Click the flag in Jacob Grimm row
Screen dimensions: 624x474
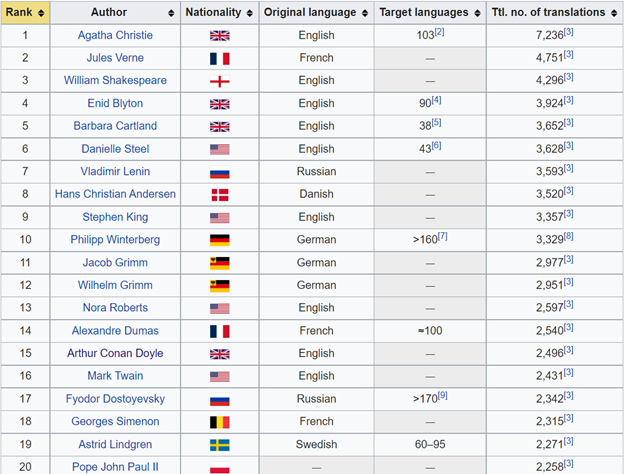[x=220, y=263]
